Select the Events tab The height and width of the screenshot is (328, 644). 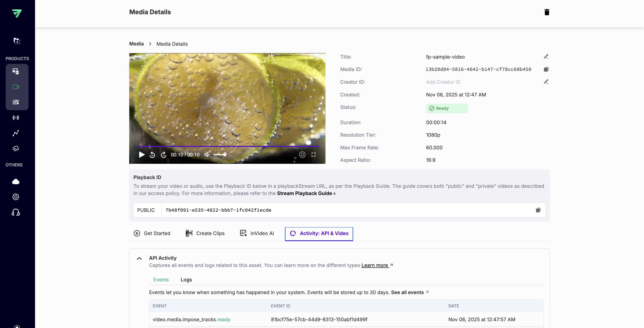pos(161,280)
